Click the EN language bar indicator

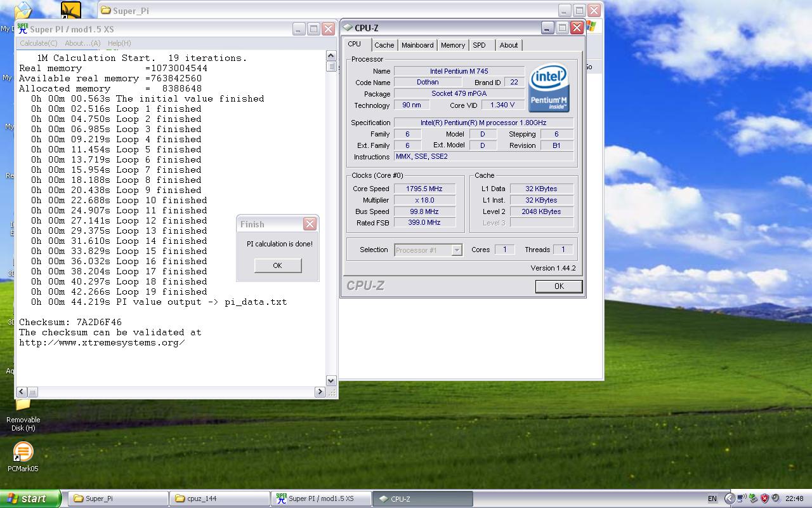(x=712, y=498)
